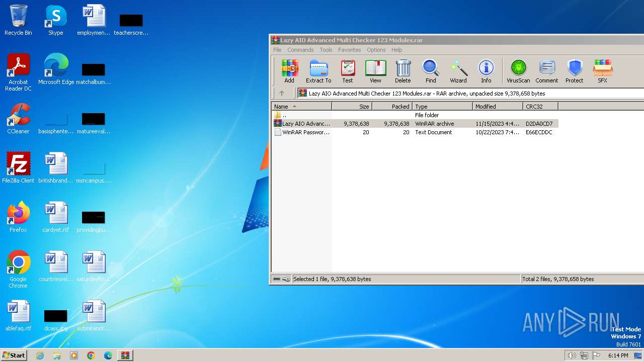
Task: Select the ablefaq.rtf desktop file
Action: pos(18,316)
